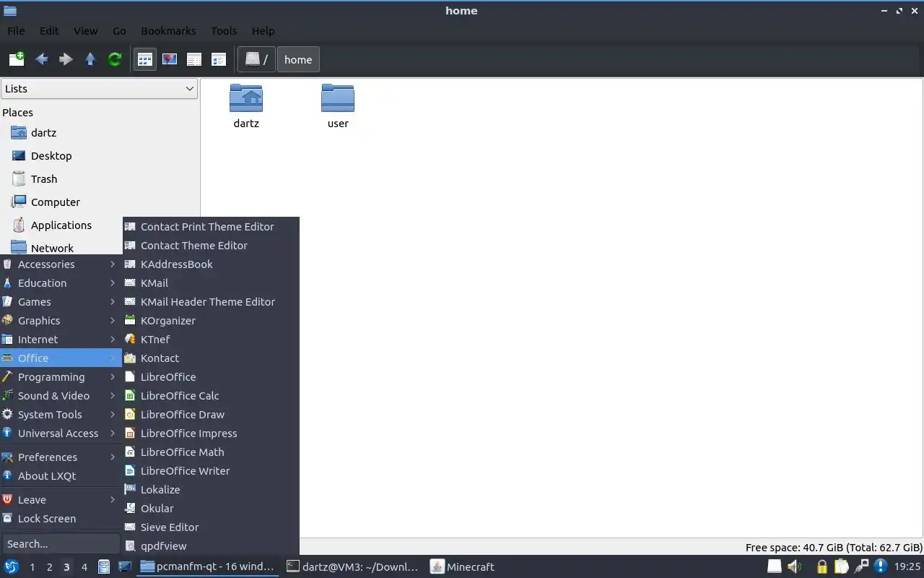
Task: Reload the current folder
Action: [x=115, y=59]
